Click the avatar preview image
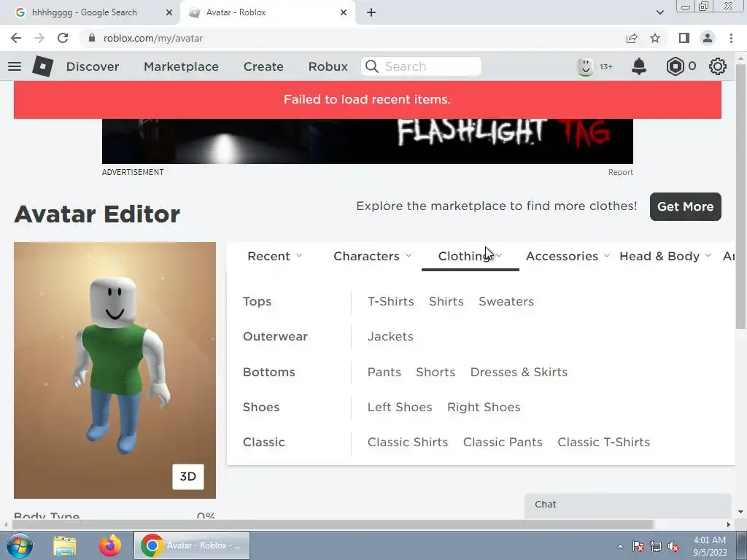The image size is (747, 560). pyautogui.click(x=115, y=370)
